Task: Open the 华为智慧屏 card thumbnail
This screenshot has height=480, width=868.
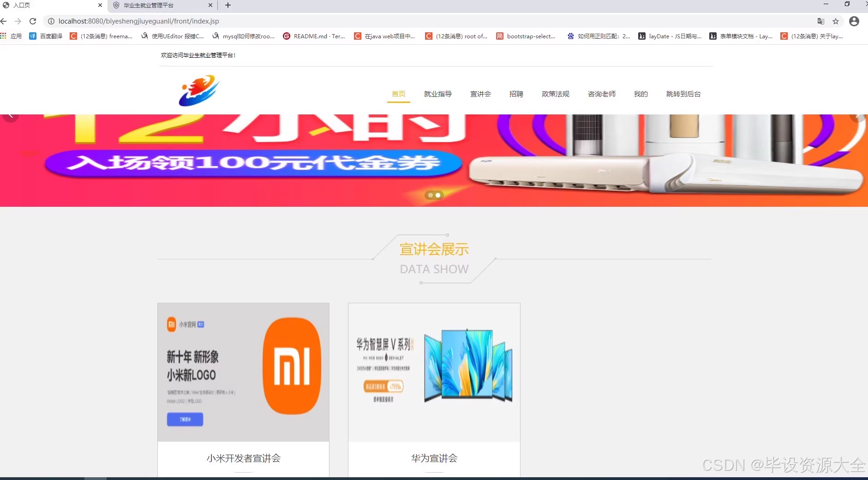Action: pos(434,372)
